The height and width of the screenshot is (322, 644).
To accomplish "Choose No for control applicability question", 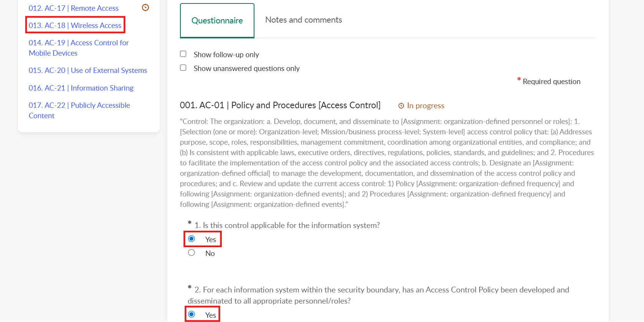I will [192, 253].
